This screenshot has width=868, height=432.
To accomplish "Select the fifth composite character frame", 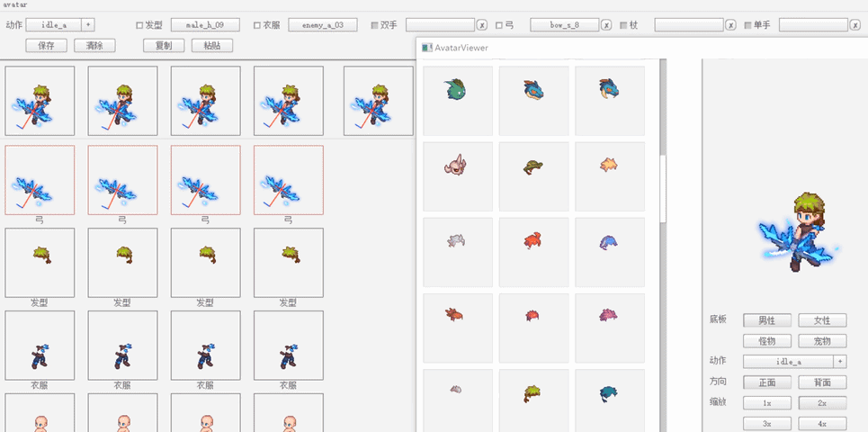I will pyautogui.click(x=378, y=101).
